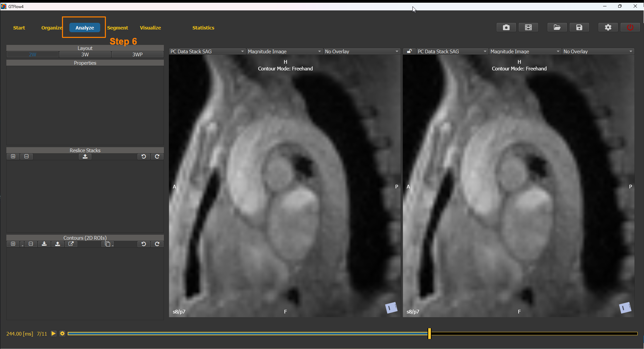
Task: Click the timeline playback settings gear icon
Action: (x=62, y=334)
